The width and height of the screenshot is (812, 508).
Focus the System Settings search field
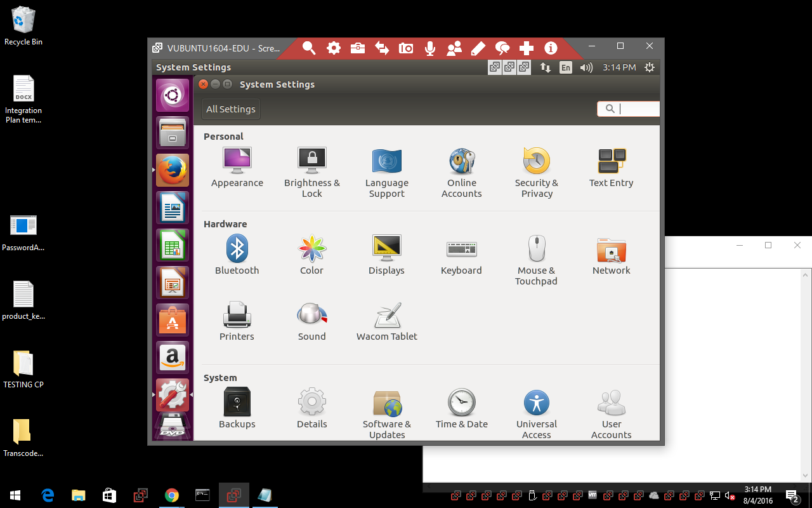pos(629,109)
